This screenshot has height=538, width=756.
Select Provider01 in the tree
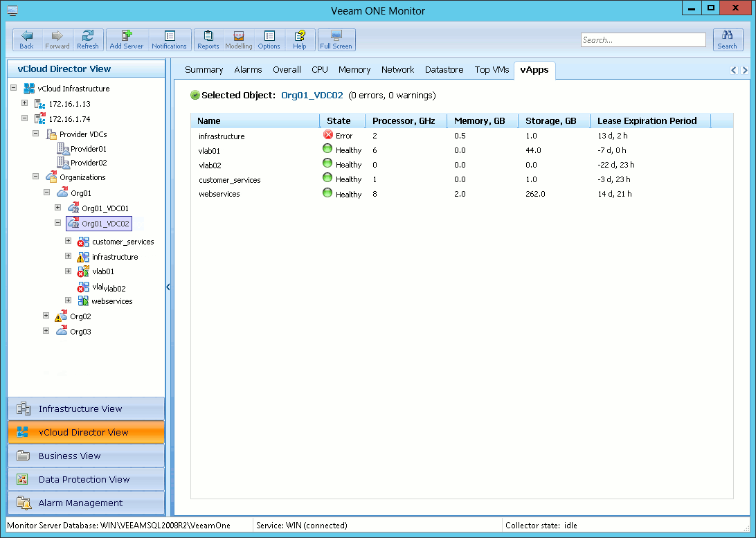[x=88, y=149]
